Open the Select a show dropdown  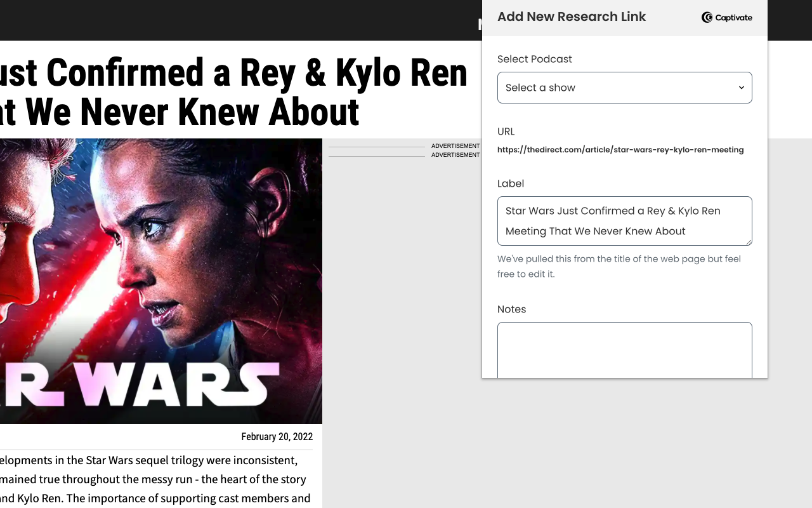click(625, 88)
